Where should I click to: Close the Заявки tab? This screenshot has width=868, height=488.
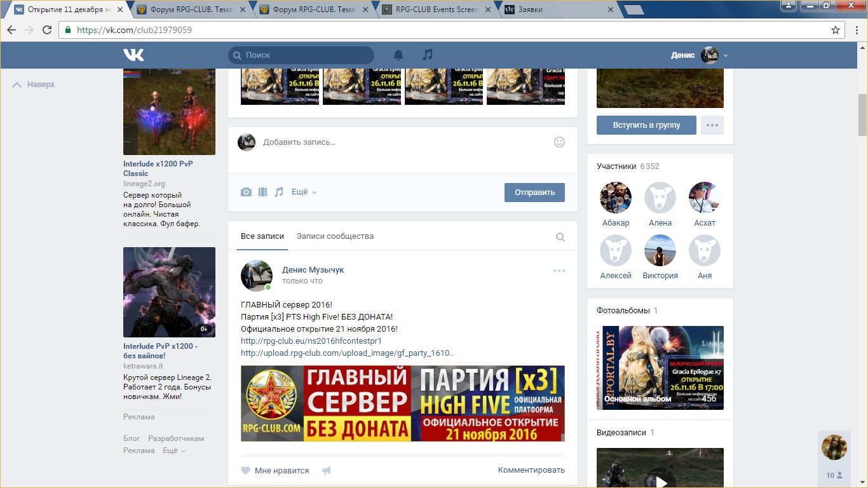[x=611, y=10]
